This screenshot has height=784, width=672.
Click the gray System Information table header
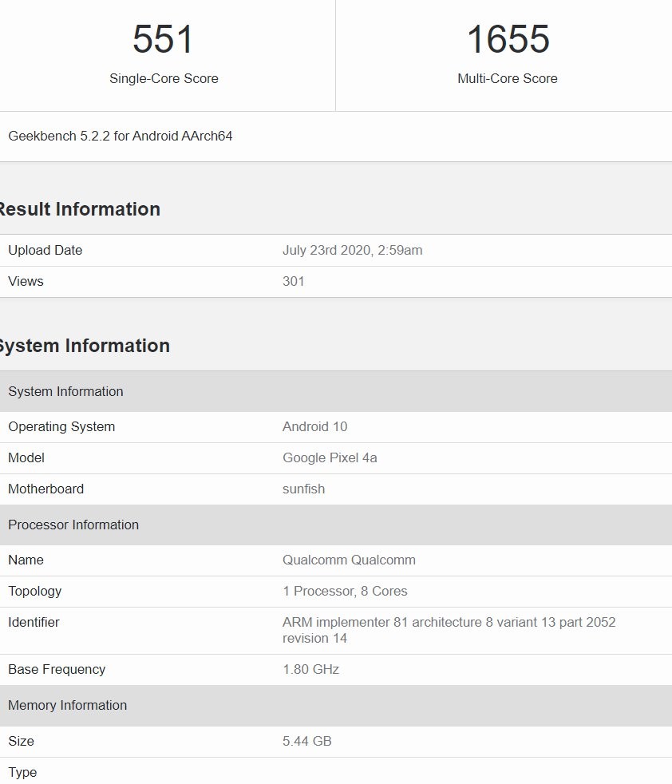tap(66, 391)
